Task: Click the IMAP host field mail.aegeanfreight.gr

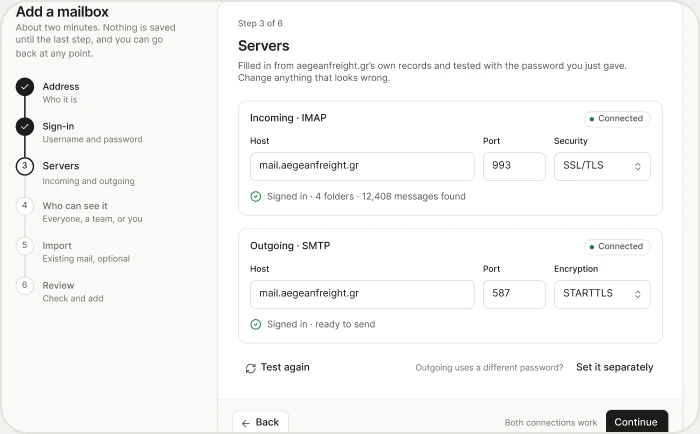Action: click(x=362, y=166)
